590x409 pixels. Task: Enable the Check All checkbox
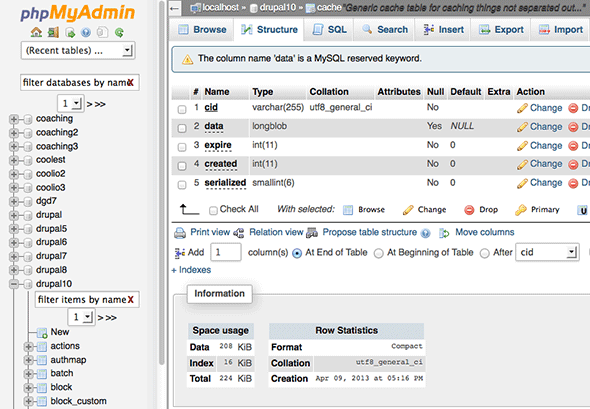[x=213, y=210]
